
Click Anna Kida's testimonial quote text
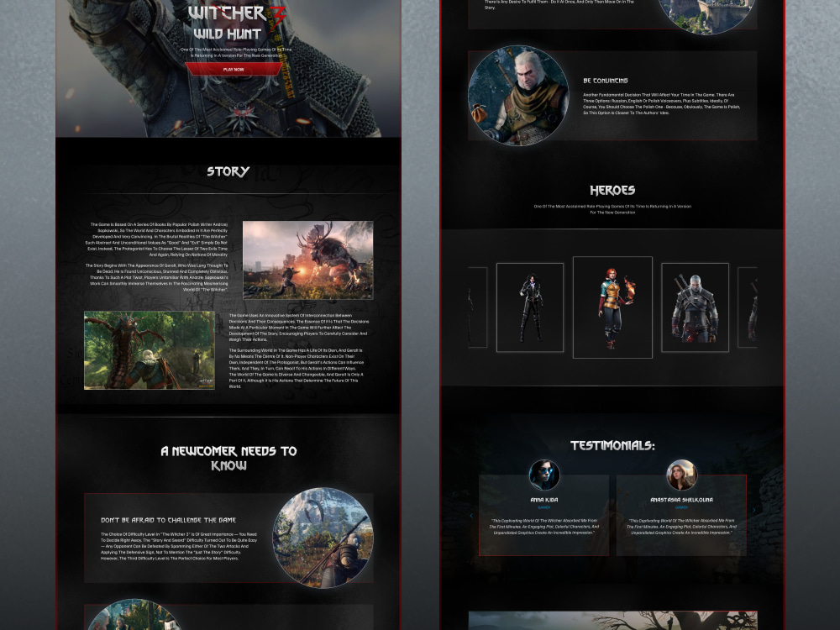point(544,527)
